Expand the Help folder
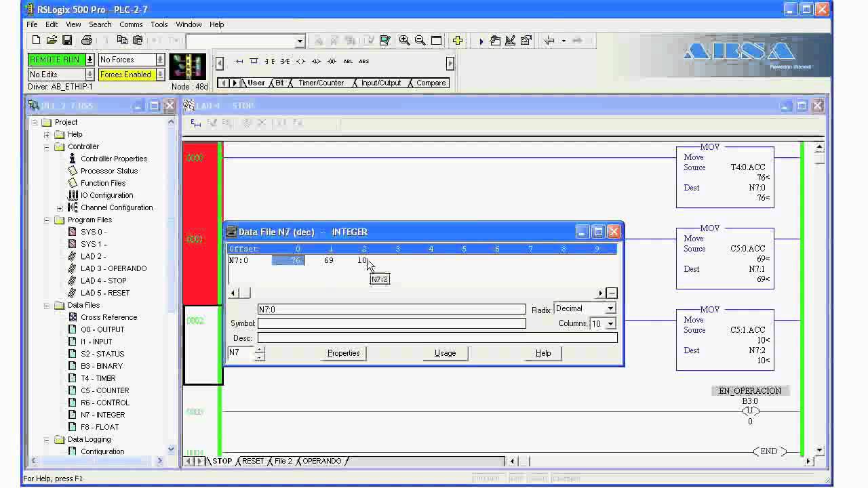The image size is (868, 488). pos(47,134)
